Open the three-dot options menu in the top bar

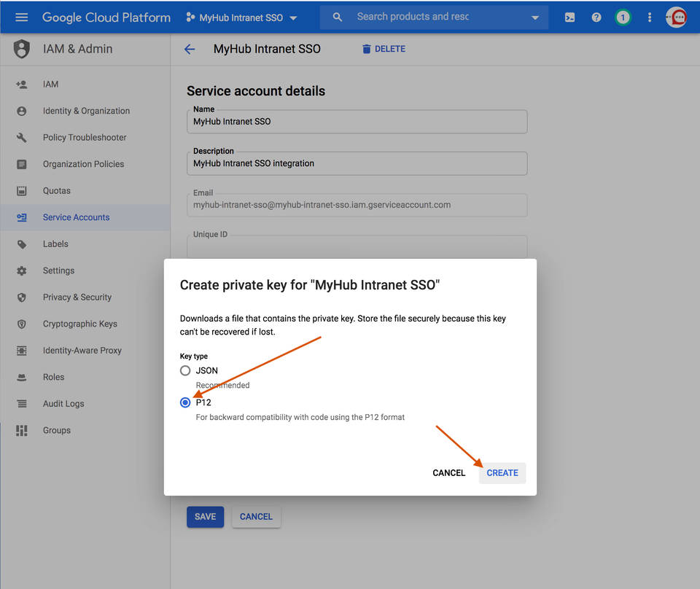point(649,16)
